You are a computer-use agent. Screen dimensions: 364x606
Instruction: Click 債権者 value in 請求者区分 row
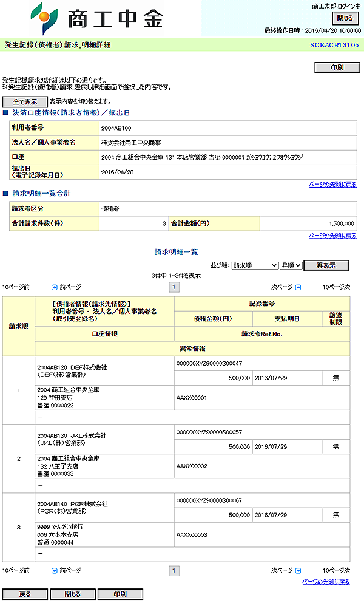[x=110, y=209]
